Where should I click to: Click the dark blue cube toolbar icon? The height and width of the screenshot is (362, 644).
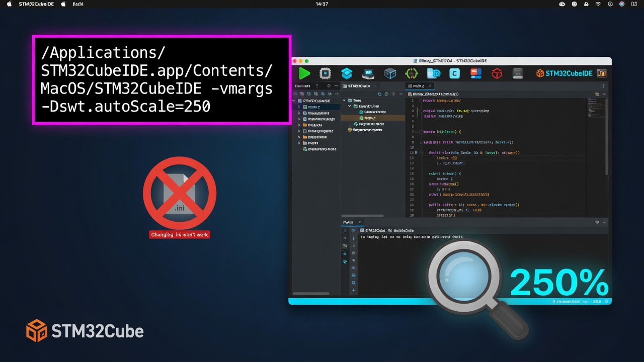pyautogui.click(x=390, y=73)
